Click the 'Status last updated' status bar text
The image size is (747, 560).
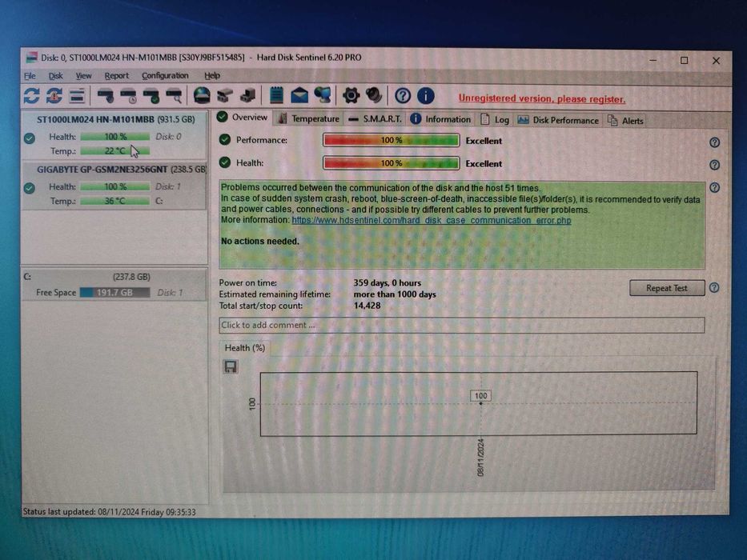(x=109, y=512)
